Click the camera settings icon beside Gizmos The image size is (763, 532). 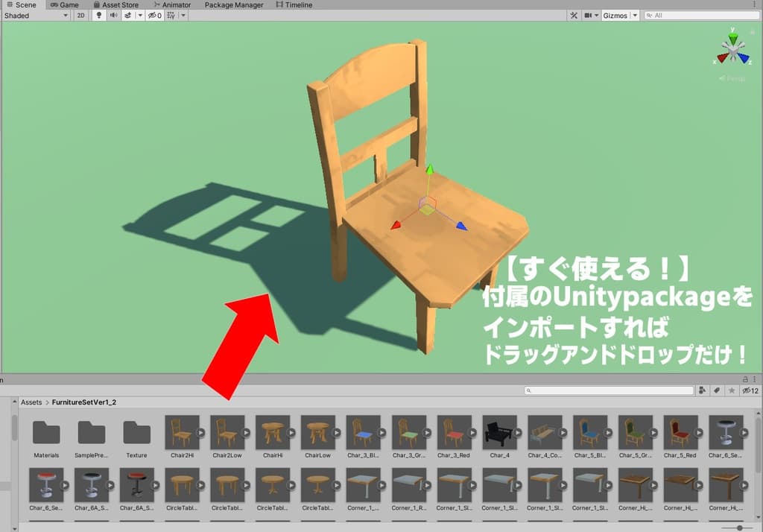(x=589, y=15)
